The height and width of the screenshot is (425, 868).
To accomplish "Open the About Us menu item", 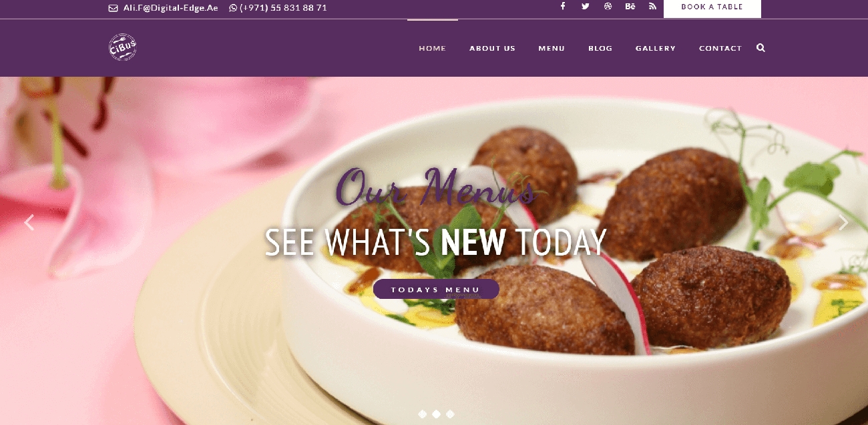I will click(492, 48).
